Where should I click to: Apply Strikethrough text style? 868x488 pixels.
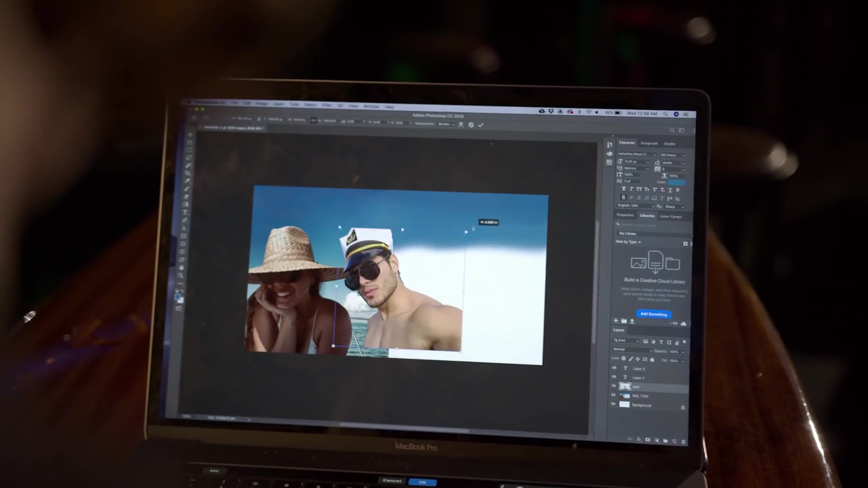coord(677,190)
